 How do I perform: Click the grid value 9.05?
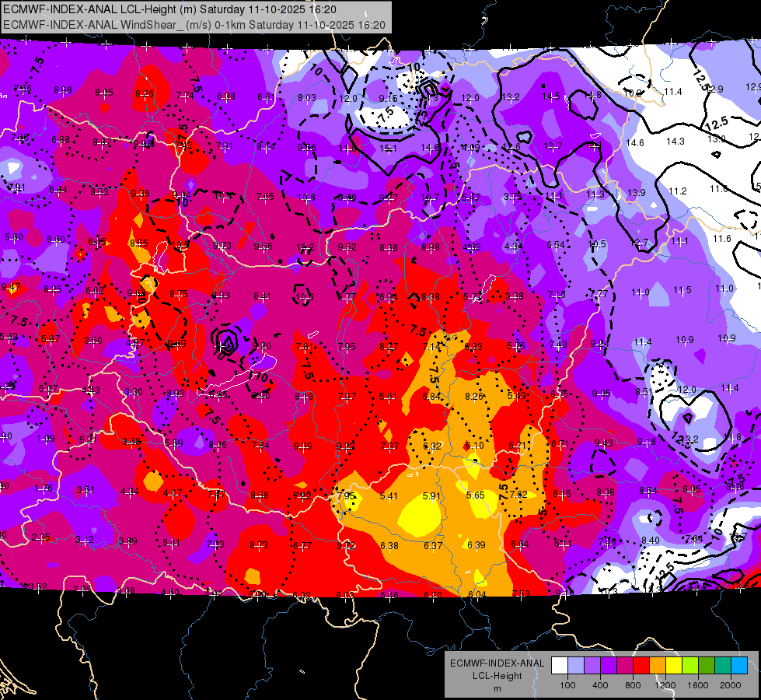[602, 394]
